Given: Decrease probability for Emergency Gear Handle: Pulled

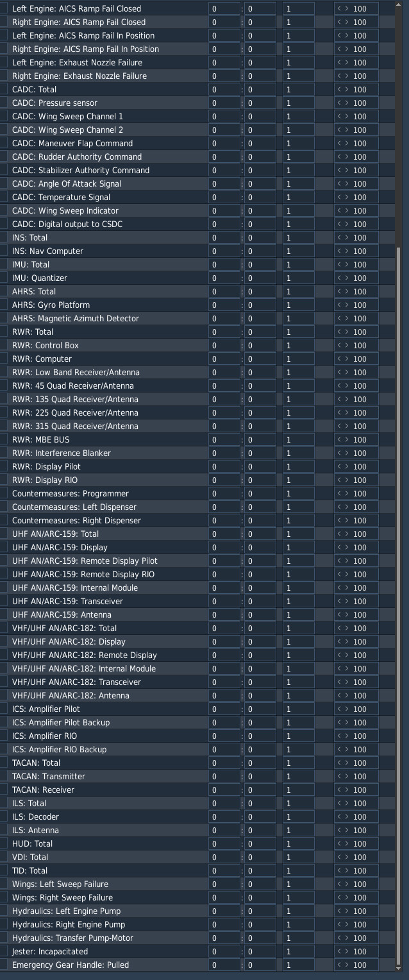Looking at the screenshot, I should (340, 965).
